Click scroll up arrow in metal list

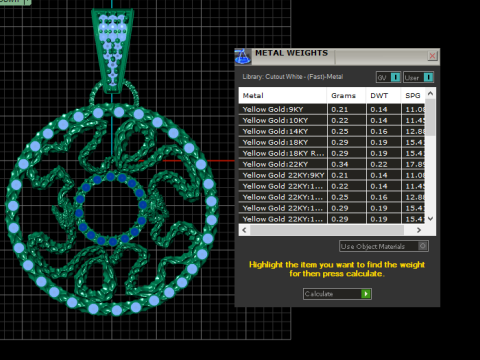430,94
